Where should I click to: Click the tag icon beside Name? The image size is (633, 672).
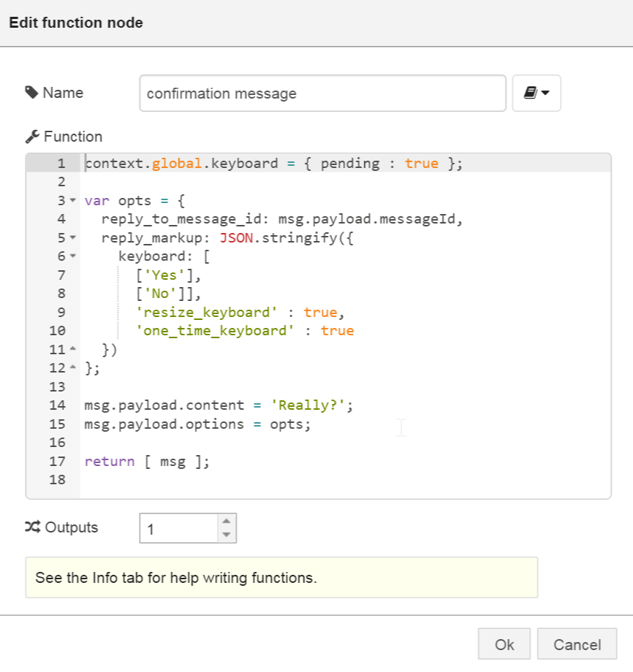pyautogui.click(x=34, y=93)
